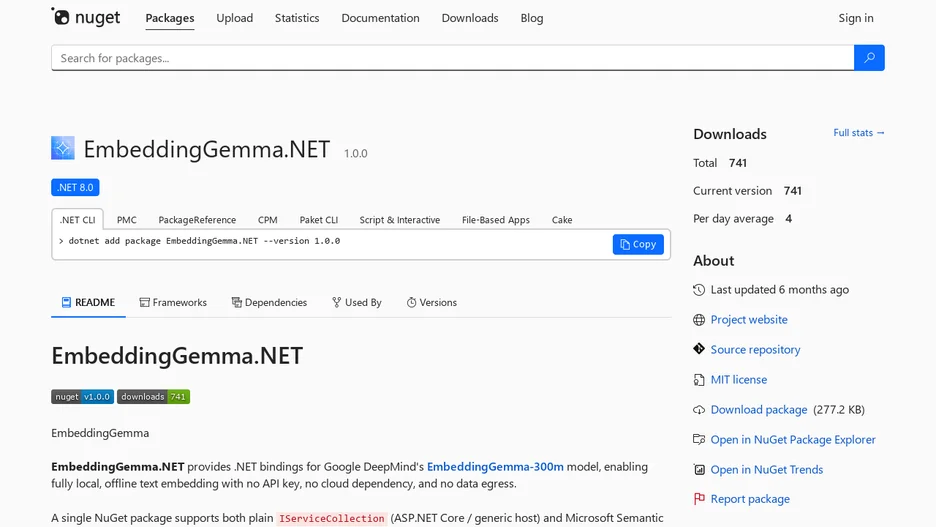Screen dimensions: 936x527
Task: View the MIT license link
Action: tap(738, 380)
